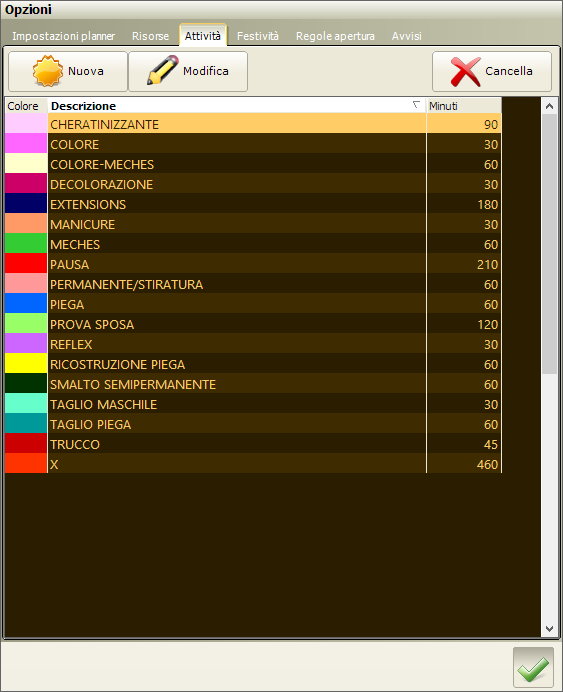Go to Regole apertura tab
This screenshot has height=692, width=563.
tap(335, 36)
